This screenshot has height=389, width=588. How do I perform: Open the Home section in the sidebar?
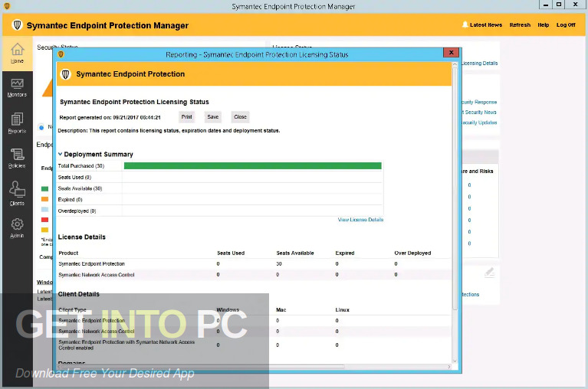18,53
